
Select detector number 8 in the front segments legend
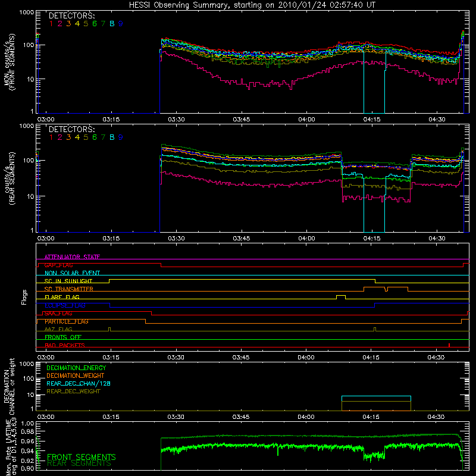[x=112, y=24]
